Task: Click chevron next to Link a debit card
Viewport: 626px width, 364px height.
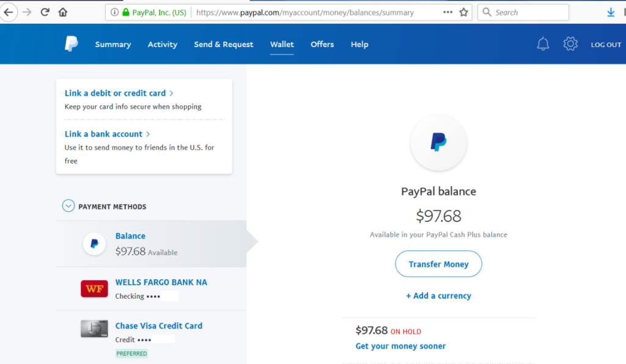Action: pos(171,93)
